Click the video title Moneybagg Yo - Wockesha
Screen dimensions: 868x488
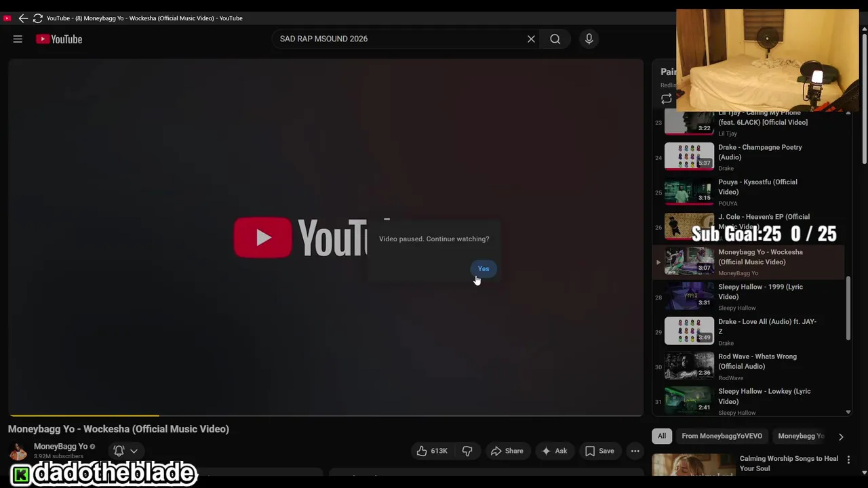click(119, 429)
